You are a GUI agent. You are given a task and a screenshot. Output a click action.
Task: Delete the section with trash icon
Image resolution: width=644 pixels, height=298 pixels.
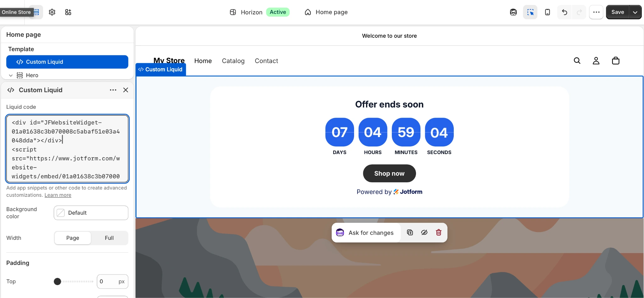click(x=439, y=233)
